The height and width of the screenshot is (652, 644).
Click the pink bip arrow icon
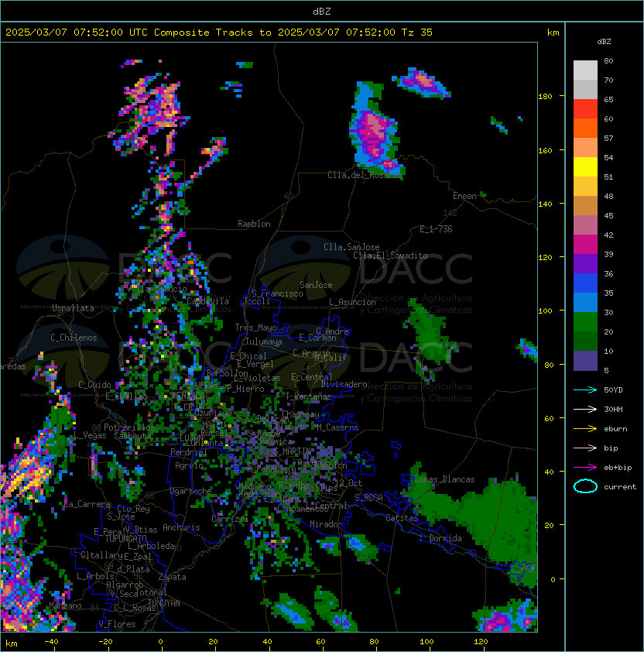585,448
